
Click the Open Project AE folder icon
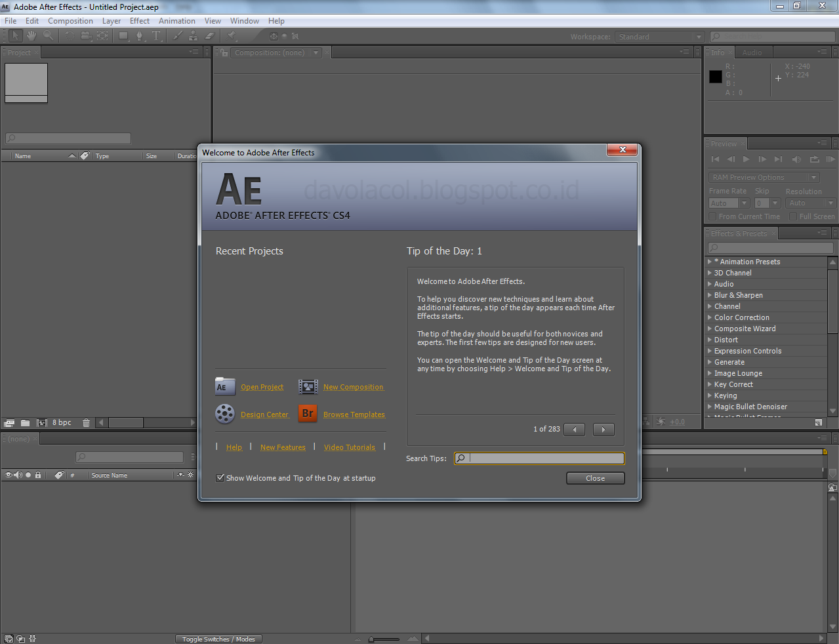(x=225, y=386)
